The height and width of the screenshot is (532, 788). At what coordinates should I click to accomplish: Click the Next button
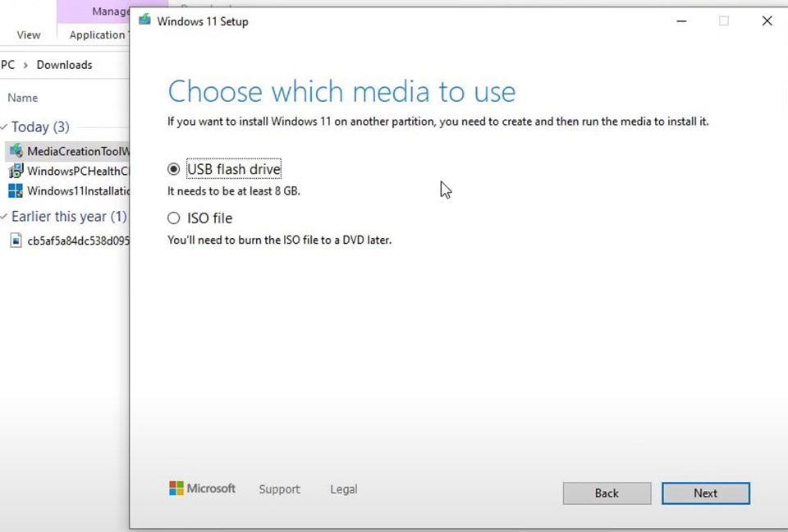[705, 493]
